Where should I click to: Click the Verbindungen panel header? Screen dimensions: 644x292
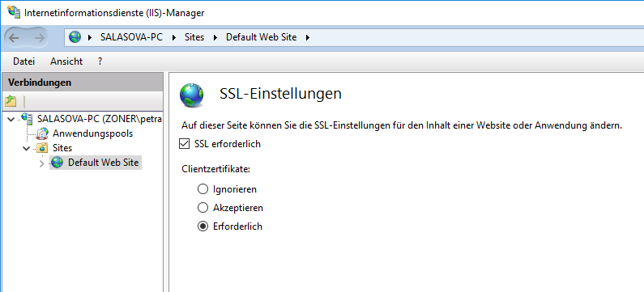click(x=83, y=83)
